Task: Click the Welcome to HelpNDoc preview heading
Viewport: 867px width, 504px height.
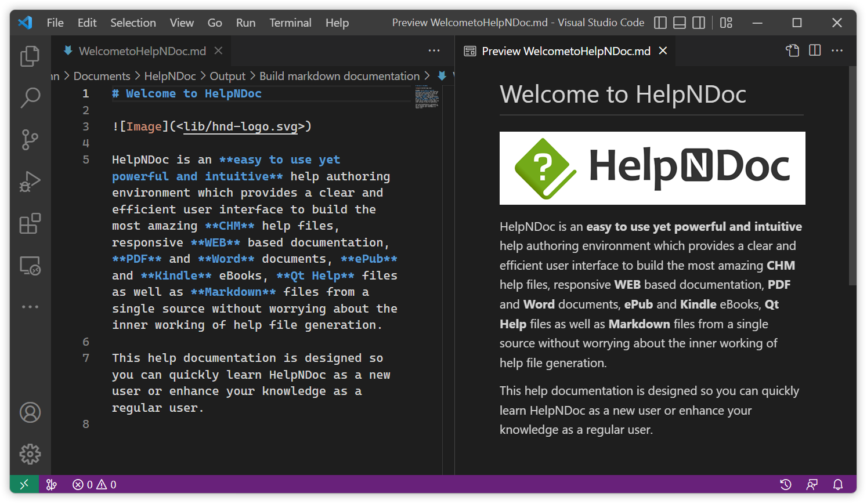Action: [623, 95]
